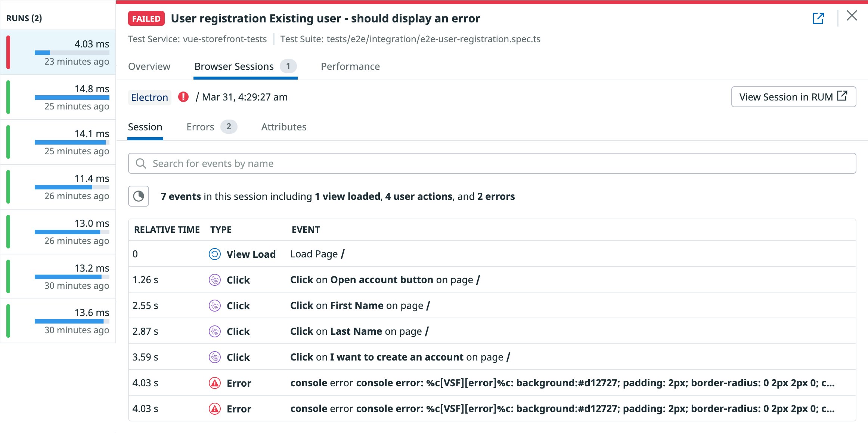Open test details in a new tab
This screenshot has height=433, width=868.
pyautogui.click(x=818, y=18)
